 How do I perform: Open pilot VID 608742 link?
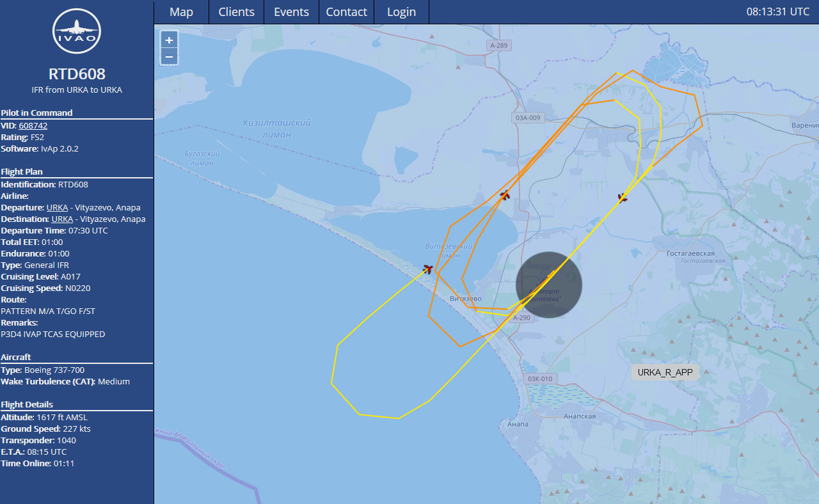(33, 126)
